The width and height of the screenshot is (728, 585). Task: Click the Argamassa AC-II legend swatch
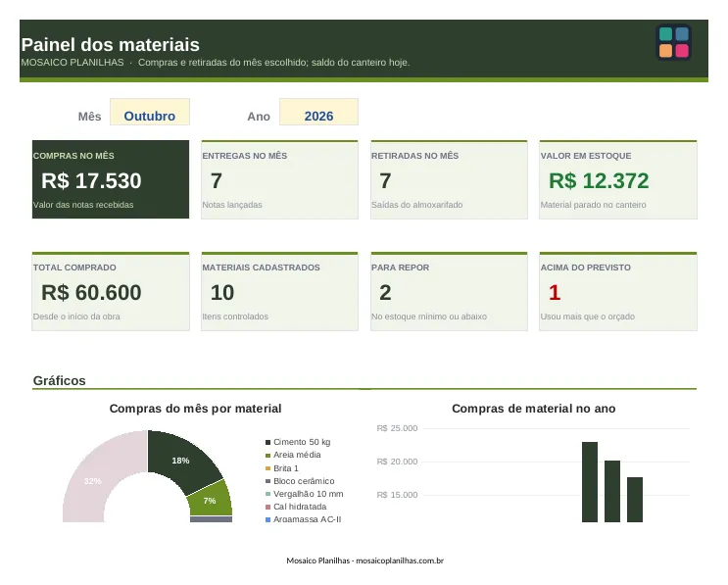tap(267, 519)
